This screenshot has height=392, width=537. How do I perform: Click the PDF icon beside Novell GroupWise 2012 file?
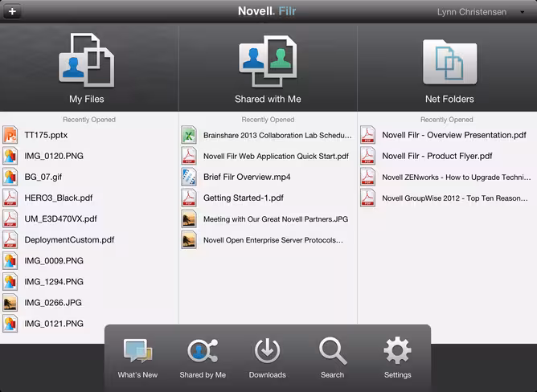[368, 198]
